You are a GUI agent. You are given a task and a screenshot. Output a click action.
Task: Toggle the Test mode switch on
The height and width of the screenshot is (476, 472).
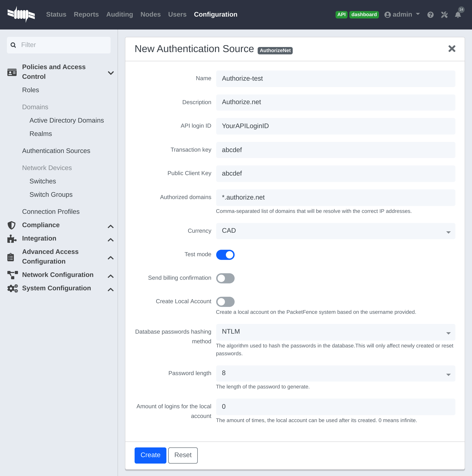(x=225, y=255)
